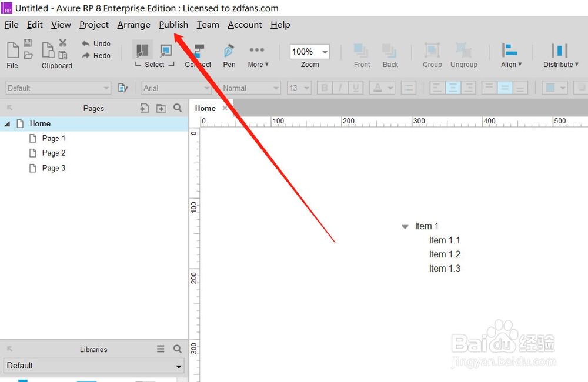Activate the Connect tool
This screenshot has width=588, height=382.
198,56
